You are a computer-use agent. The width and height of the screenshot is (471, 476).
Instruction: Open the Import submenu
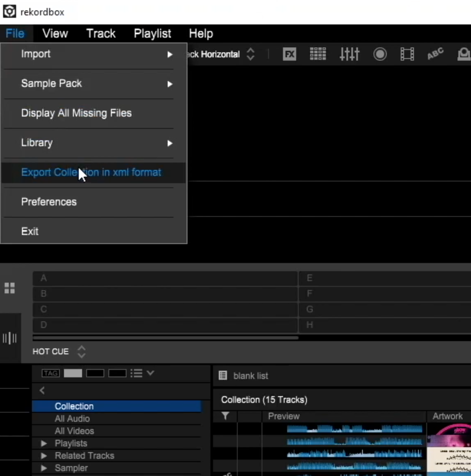(x=93, y=54)
